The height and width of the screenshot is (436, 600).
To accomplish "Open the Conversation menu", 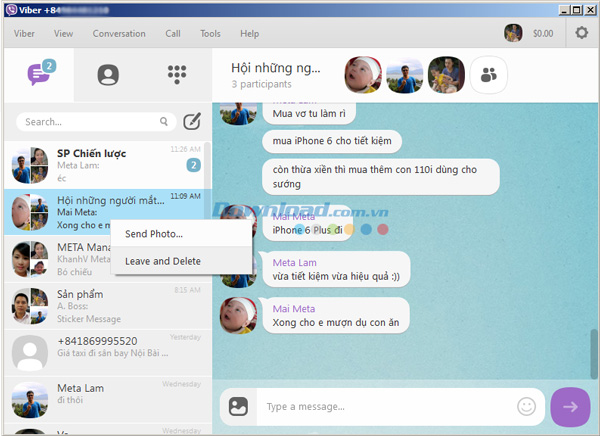I will 119,34.
